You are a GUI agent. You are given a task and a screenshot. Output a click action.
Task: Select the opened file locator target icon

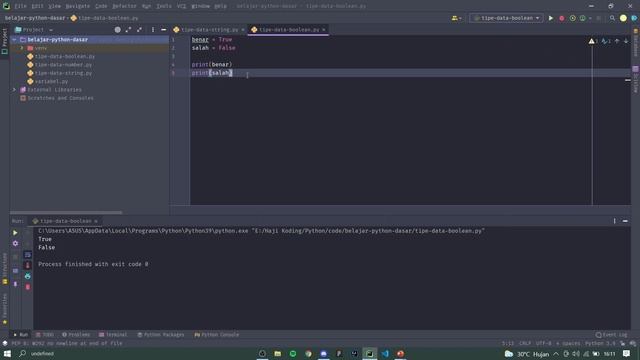(x=118, y=30)
